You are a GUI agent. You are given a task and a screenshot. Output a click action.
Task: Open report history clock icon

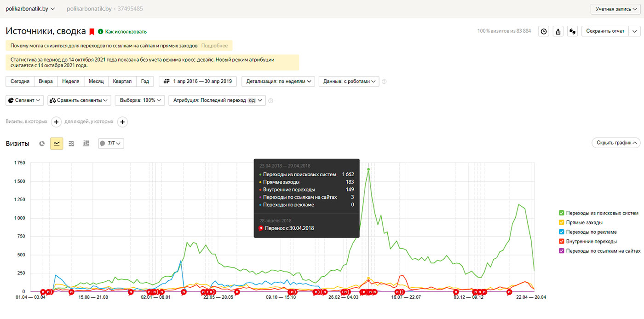[544, 31]
